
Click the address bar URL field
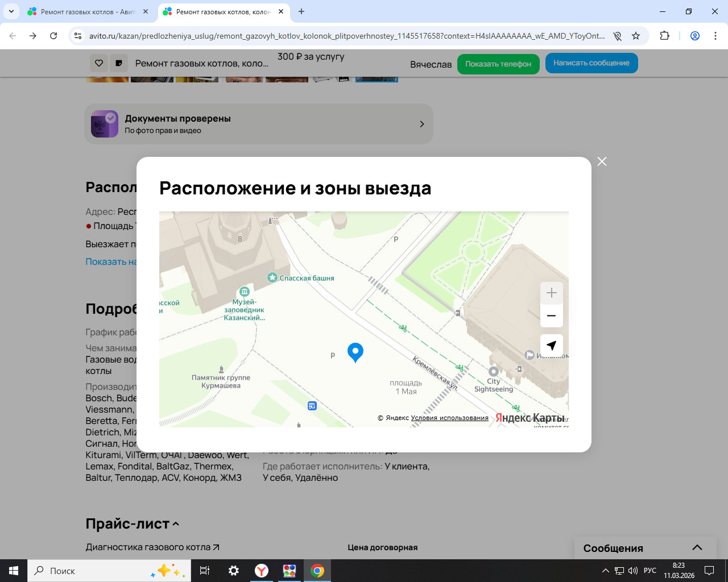(347, 36)
